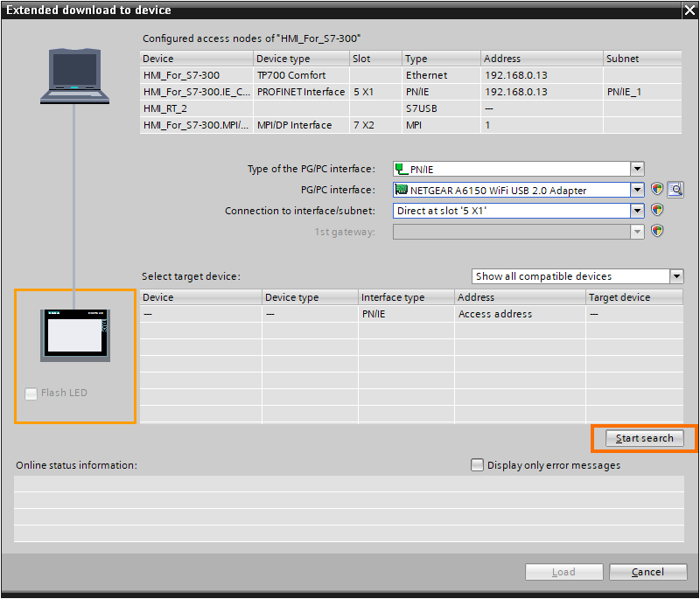Click the icon beside the 1st gateway field
700x599 pixels.
coord(657,231)
